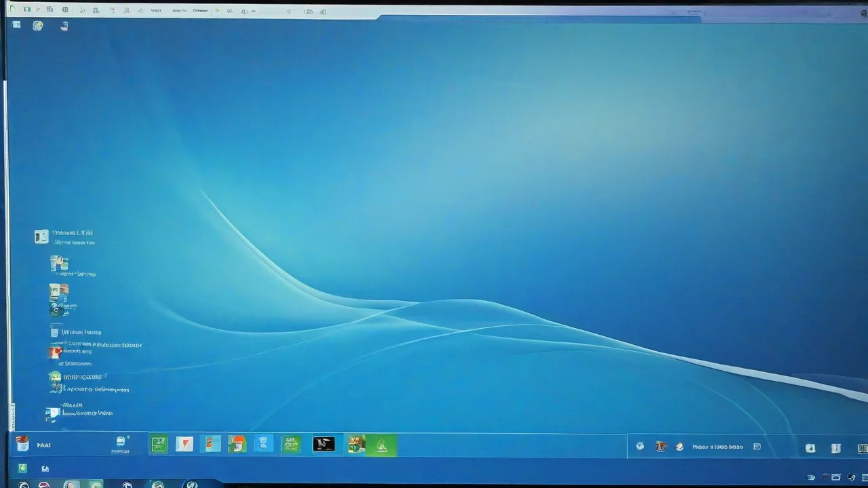Viewport: 868px width, 488px height.
Task: Launch the green taskbar icon with white triangle
Action: [x=382, y=445]
